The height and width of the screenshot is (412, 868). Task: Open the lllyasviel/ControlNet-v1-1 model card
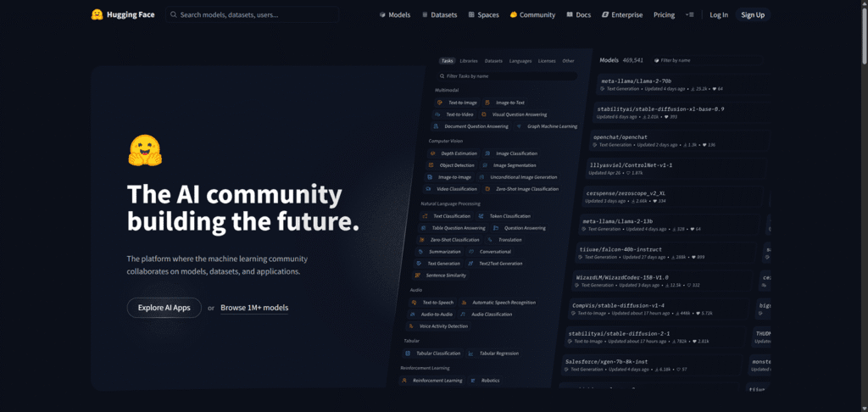coord(677,169)
